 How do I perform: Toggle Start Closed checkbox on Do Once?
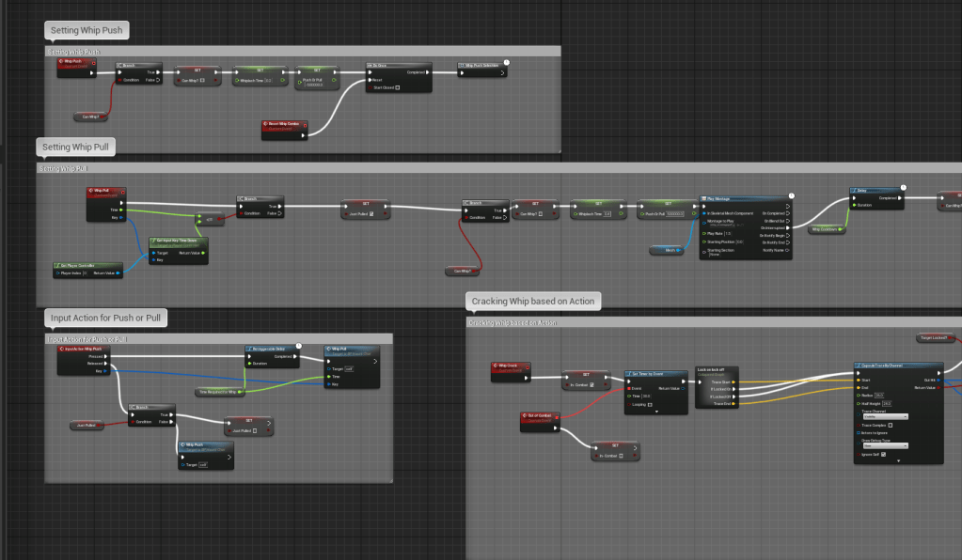click(x=398, y=87)
